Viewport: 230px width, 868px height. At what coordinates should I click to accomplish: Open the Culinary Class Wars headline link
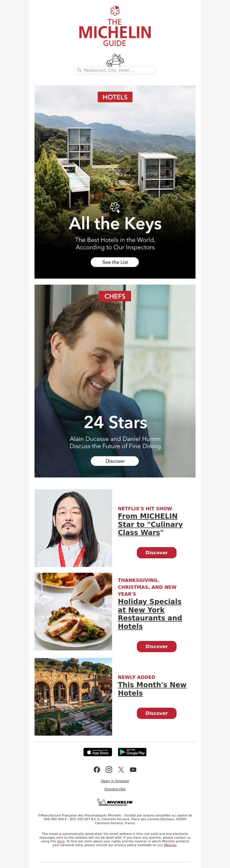point(150,524)
